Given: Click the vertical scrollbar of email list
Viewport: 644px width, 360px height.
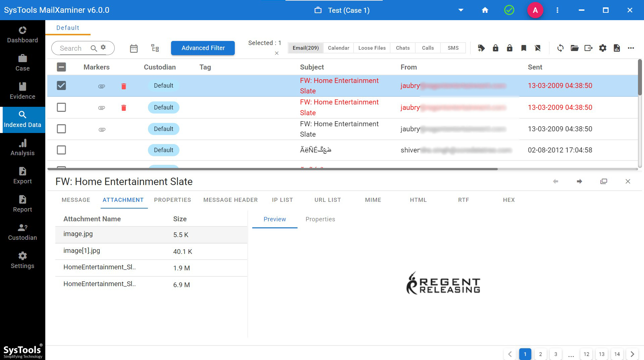Looking at the screenshot, I should tap(640, 77).
